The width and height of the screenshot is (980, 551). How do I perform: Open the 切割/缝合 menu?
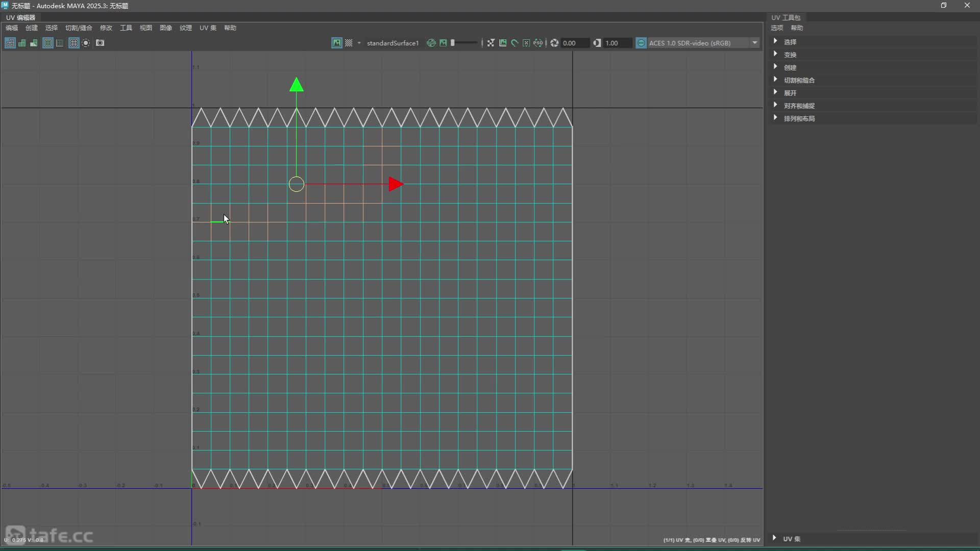[x=79, y=28]
